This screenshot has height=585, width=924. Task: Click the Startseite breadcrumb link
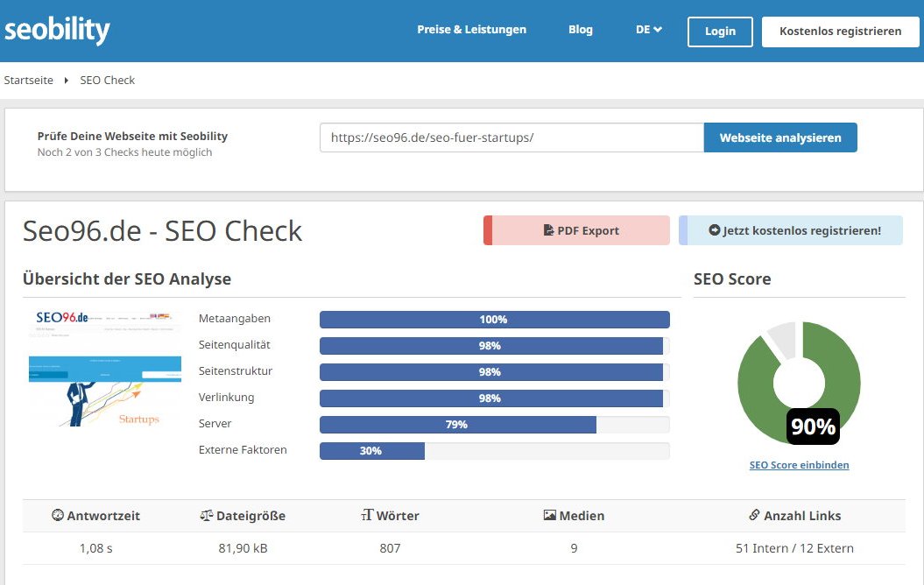tap(29, 80)
